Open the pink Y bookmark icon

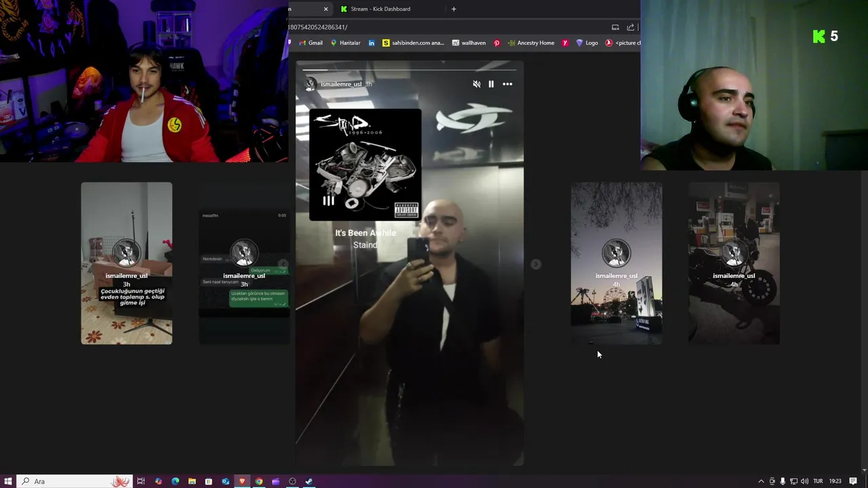(x=565, y=43)
